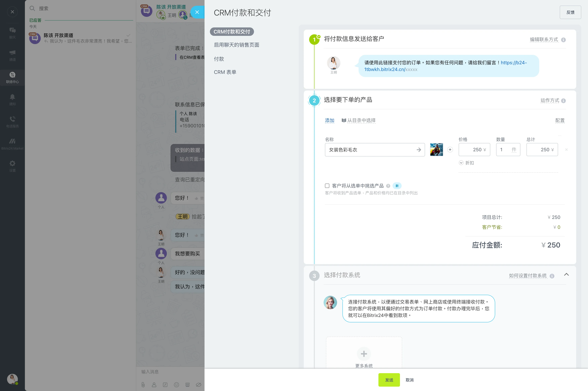This screenshot has height=391, width=588.
Task: Select 联络中心 contact center icon
Action: pos(12,77)
